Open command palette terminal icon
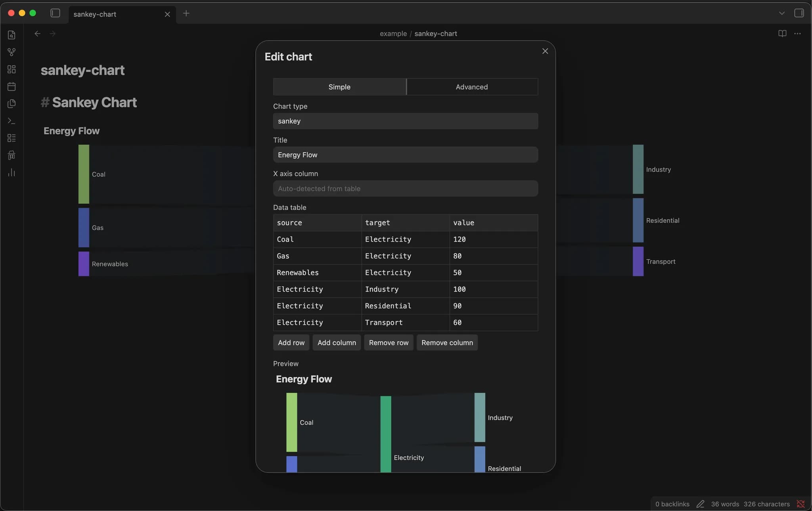Viewport: 812px width, 511px height. [x=11, y=121]
